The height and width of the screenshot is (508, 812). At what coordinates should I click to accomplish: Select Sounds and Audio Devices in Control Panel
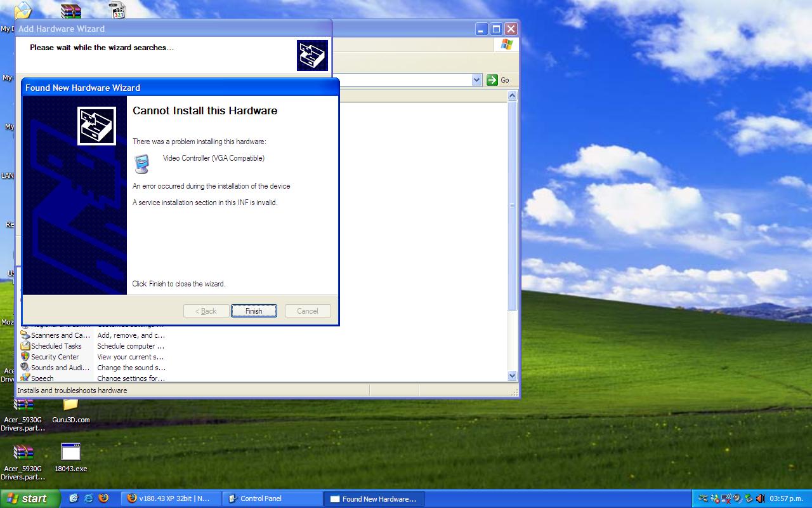click(x=55, y=368)
